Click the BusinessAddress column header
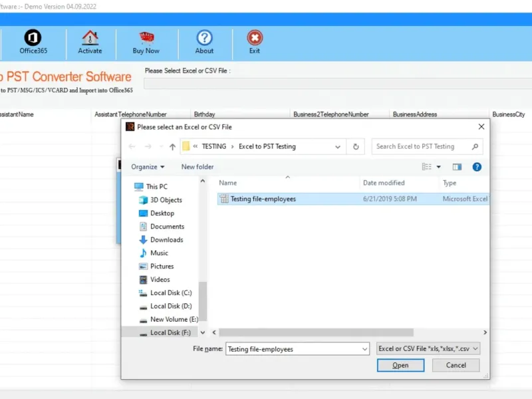 click(414, 114)
